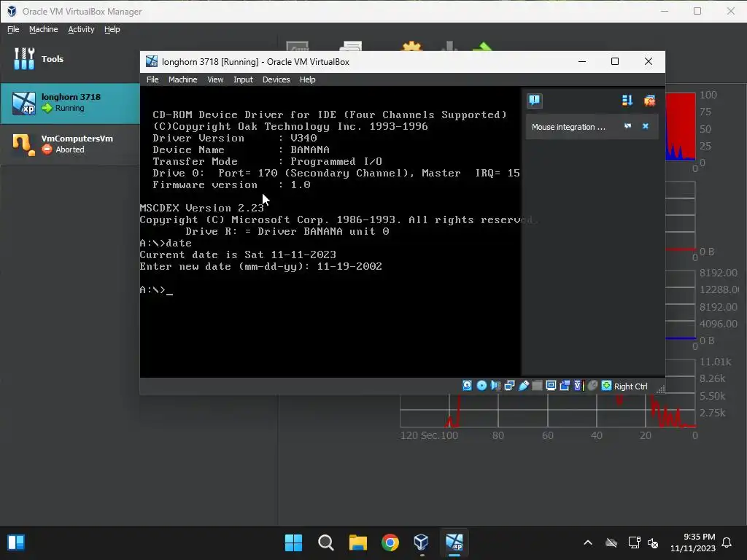The height and width of the screenshot is (560, 747).
Task: Click the shared folders status icon
Action: pos(537,385)
